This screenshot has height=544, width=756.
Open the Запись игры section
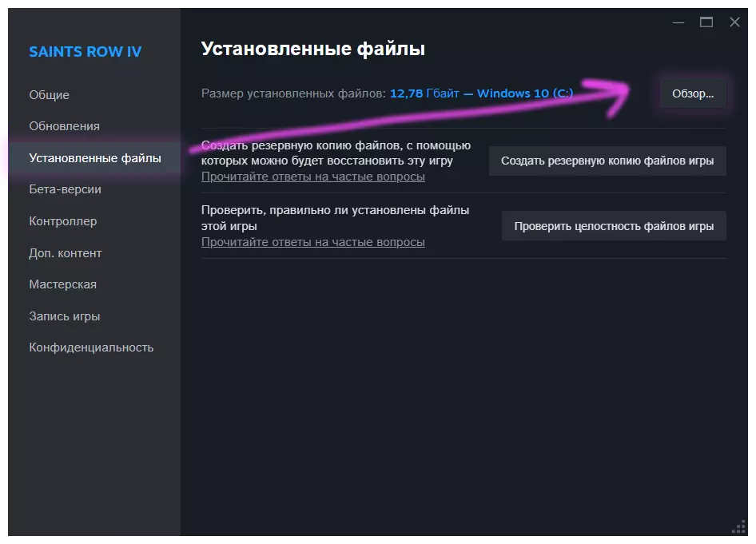(65, 316)
